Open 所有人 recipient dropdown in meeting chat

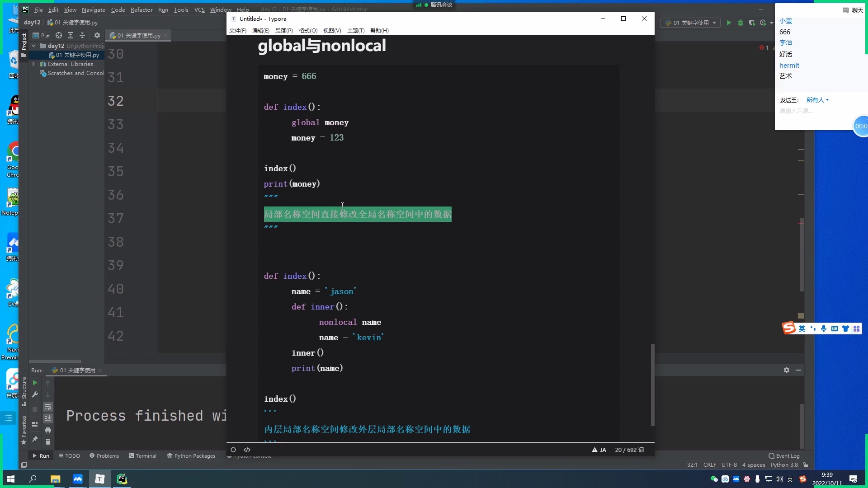(816, 100)
